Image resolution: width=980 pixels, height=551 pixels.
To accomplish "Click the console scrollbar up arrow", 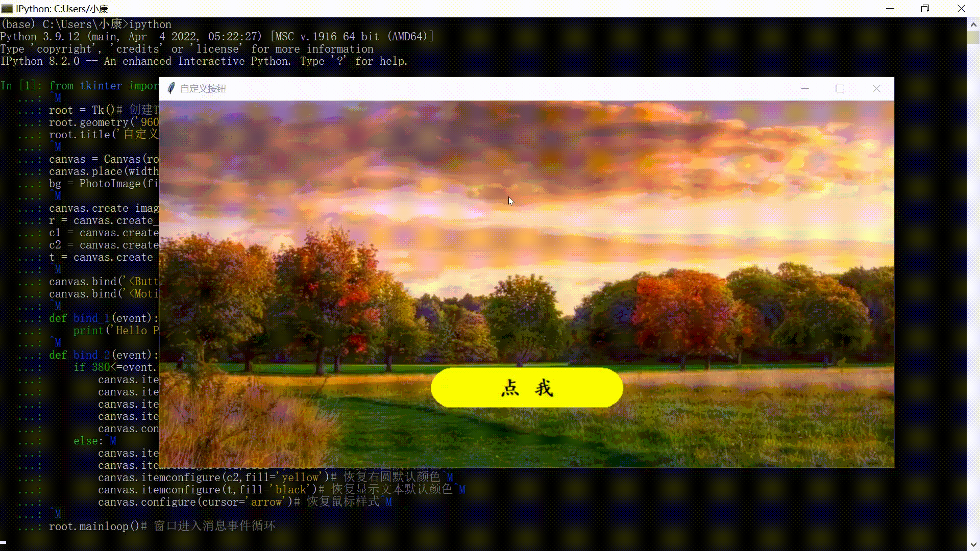I will (x=973, y=24).
